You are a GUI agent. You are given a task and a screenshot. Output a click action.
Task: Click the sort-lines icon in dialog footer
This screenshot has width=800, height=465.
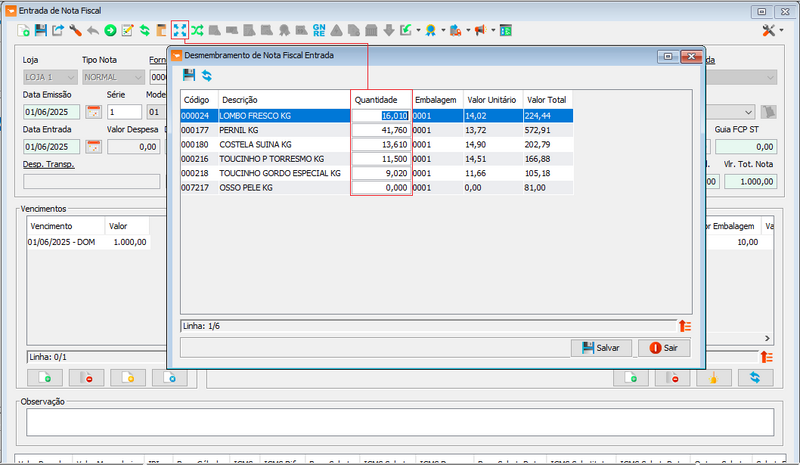684,326
